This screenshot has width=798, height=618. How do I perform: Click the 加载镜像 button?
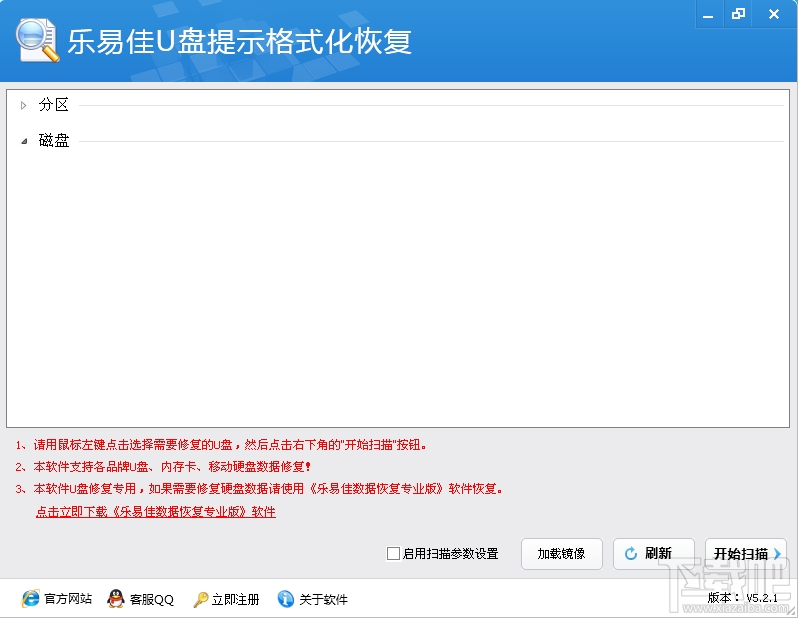click(562, 553)
